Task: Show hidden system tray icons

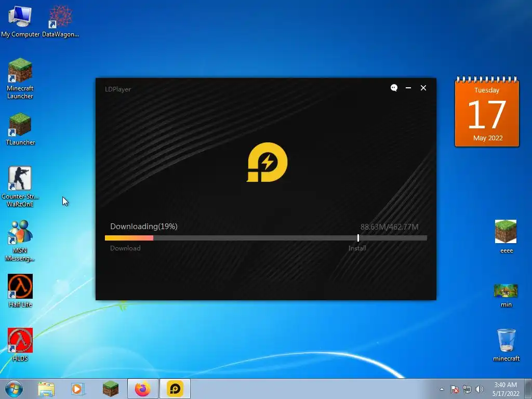Action: 442,389
